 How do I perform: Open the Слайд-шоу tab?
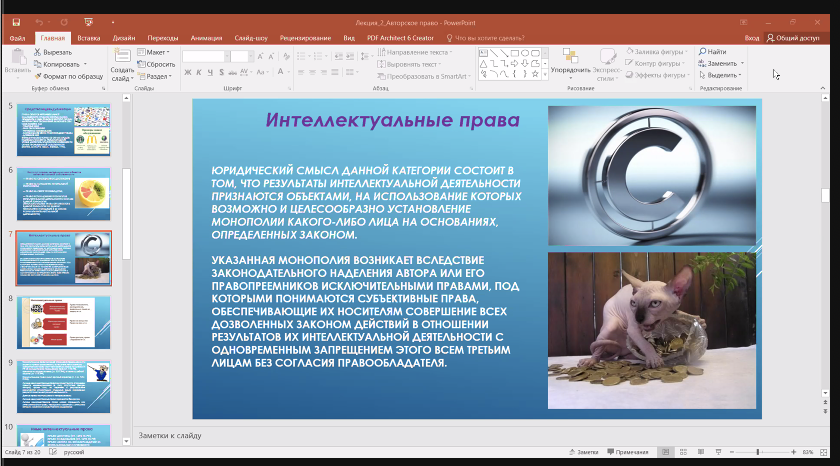coord(251,38)
